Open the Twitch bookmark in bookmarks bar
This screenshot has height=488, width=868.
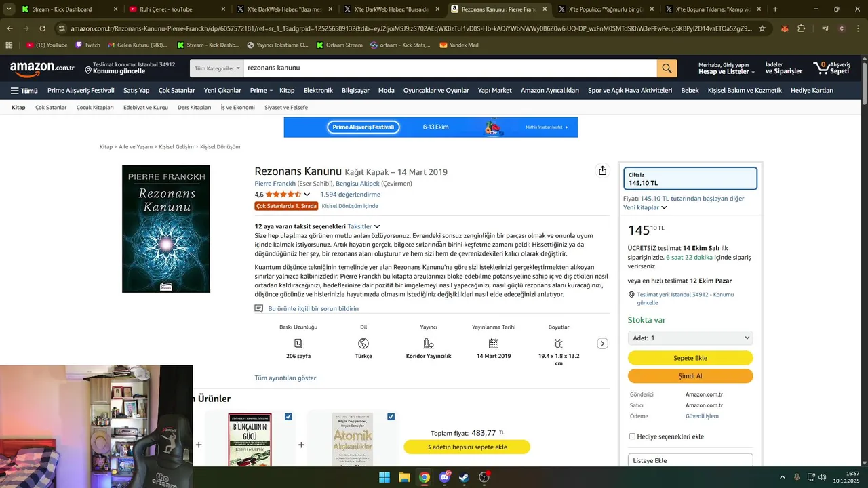(87, 45)
